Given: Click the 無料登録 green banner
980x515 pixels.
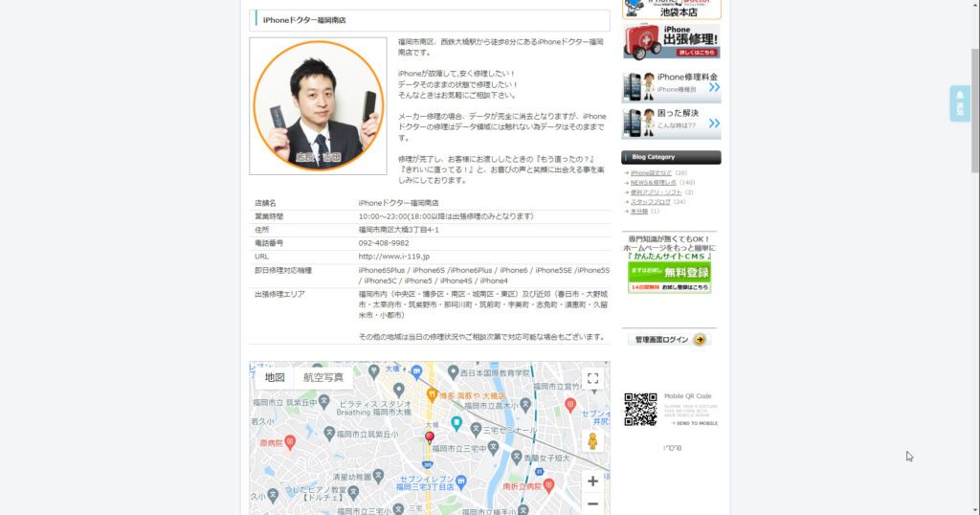Looking at the screenshot, I should coord(669,277).
